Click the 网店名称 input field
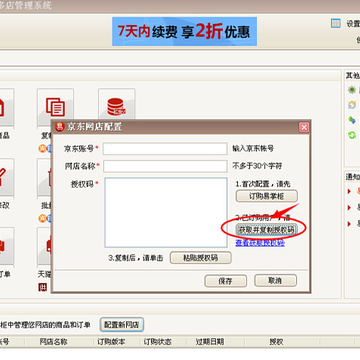The image size is (360, 360). 165,166
